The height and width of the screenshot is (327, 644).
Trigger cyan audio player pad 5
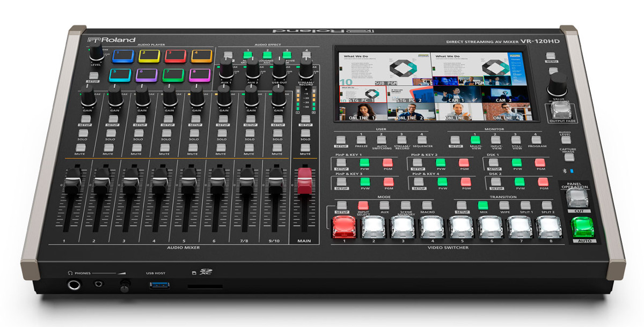click(x=120, y=75)
